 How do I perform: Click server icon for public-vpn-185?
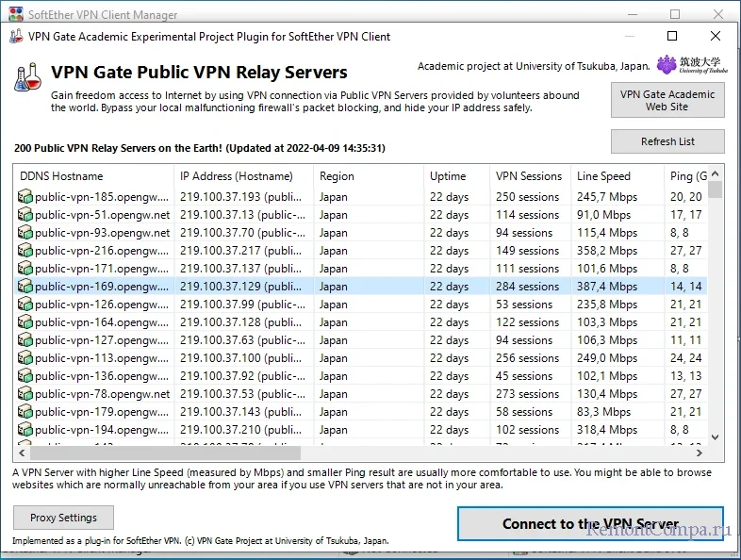click(25, 197)
